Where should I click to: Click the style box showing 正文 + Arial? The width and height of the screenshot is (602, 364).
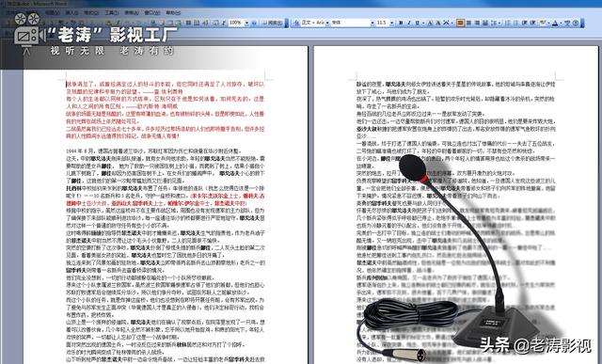tap(313, 23)
